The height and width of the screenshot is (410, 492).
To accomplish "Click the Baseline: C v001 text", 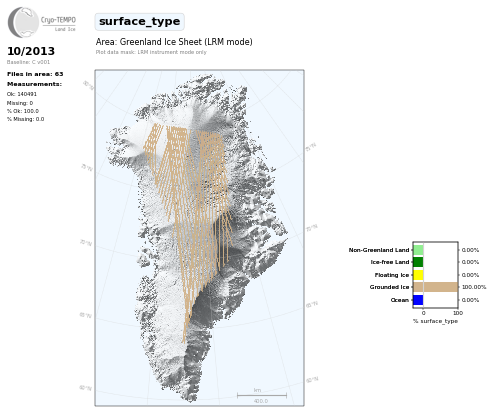I will (28, 62).
